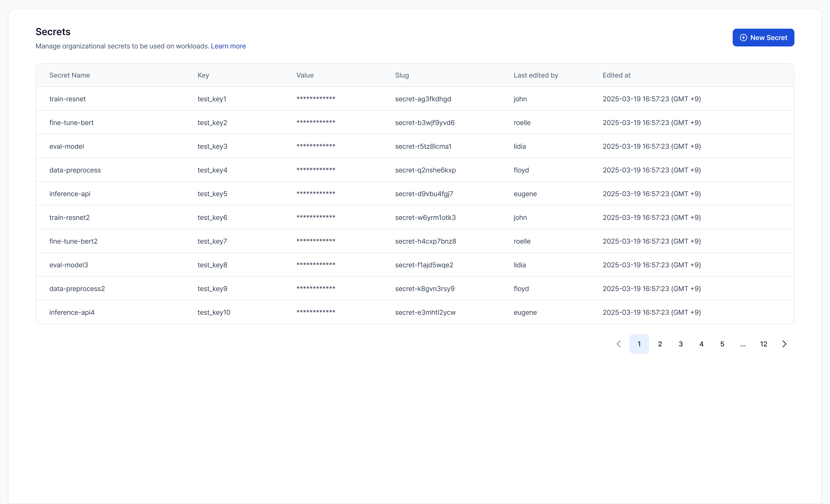Click editor john in train-resnet row
This screenshot has width=830, height=504.
[x=520, y=99]
